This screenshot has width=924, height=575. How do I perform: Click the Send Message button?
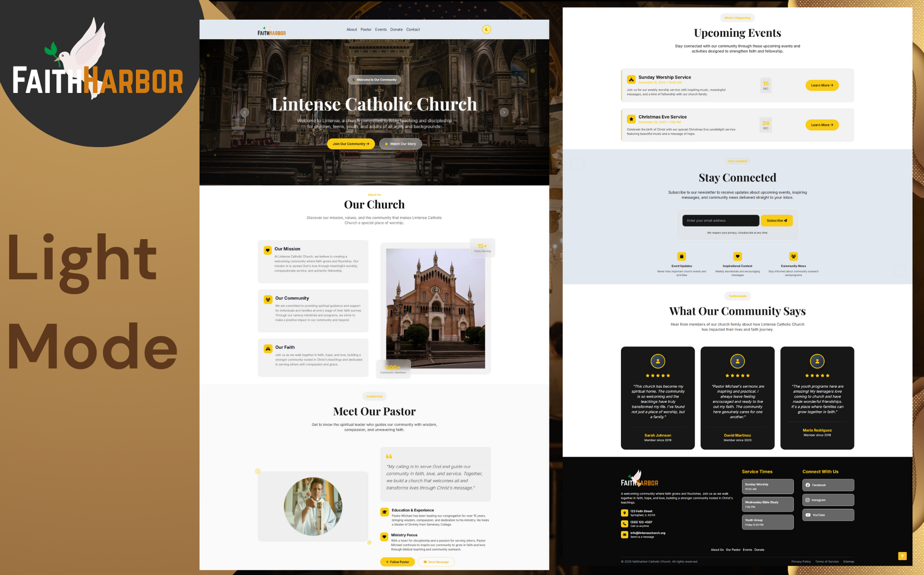pyautogui.click(x=436, y=562)
